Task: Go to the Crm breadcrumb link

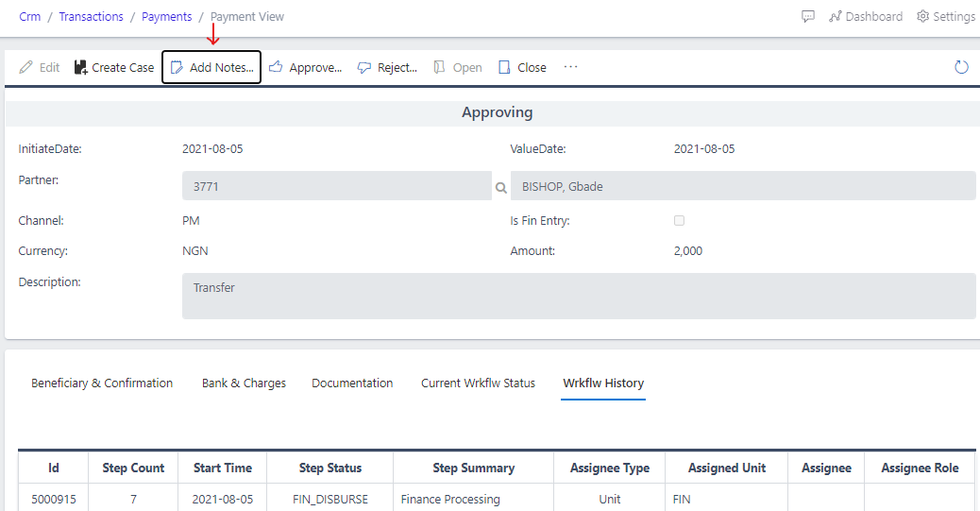Action: (x=30, y=17)
